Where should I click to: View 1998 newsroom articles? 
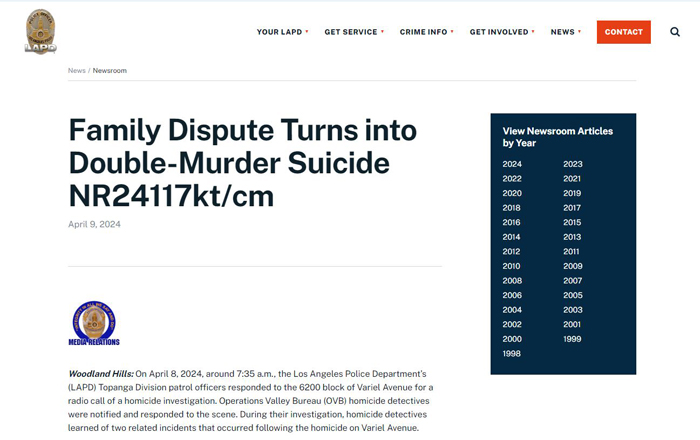512,353
